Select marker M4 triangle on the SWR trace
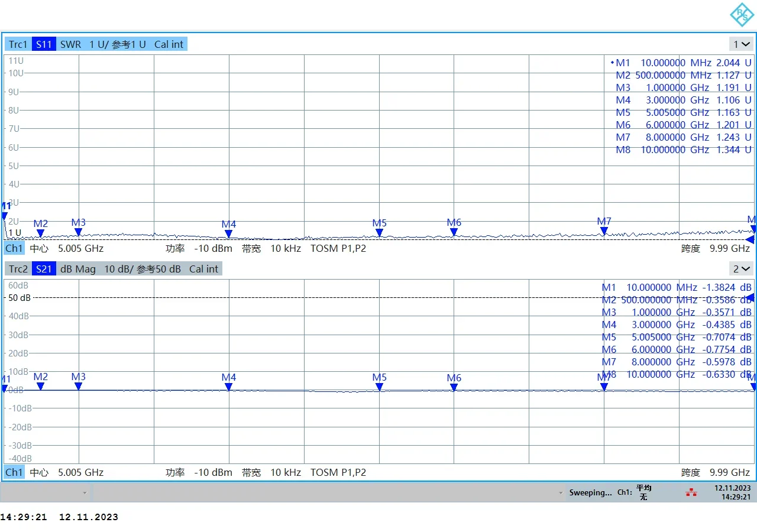 pyautogui.click(x=229, y=234)
